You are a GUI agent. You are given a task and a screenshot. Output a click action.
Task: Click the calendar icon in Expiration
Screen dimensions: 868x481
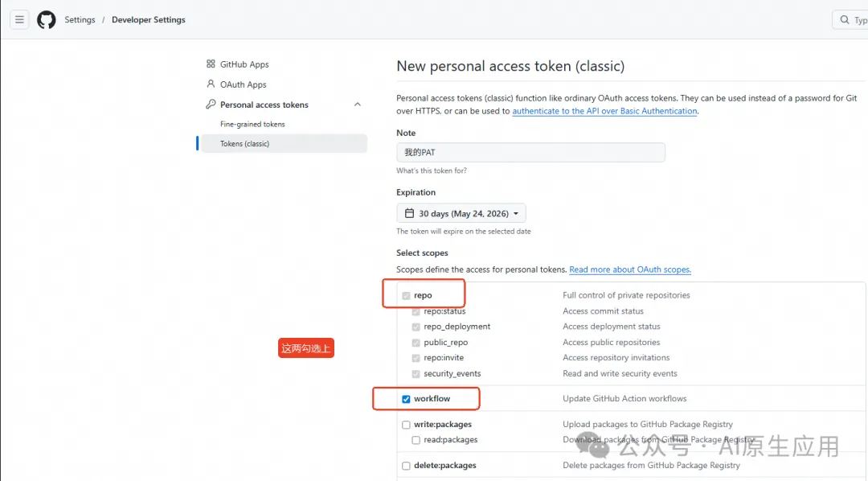[409, 214]
